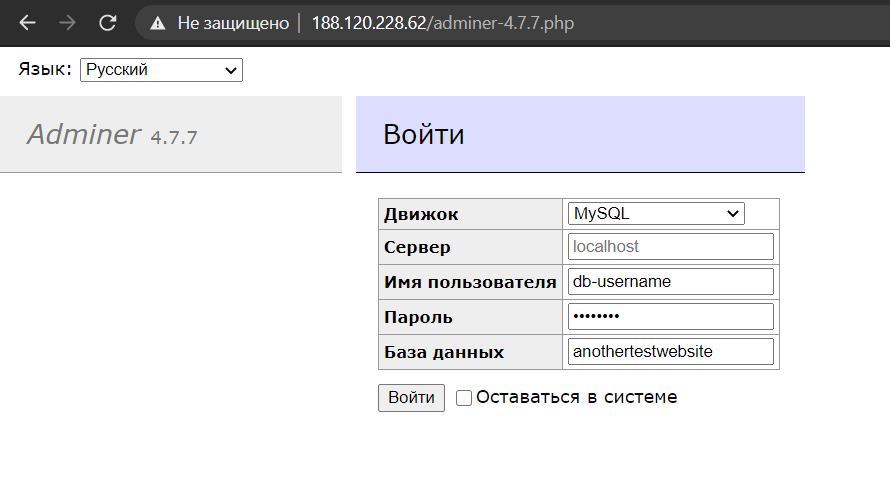This screenshot has height=496, width=890.
Task: Open the 'Не защищено' site info
Action: (x=233, y=23)
